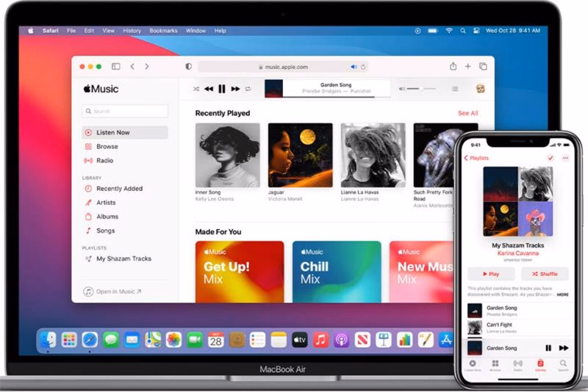Open Control Center in menu bar
The width and height of the screenshot is (588, 392).
click(x=476, y=31)
